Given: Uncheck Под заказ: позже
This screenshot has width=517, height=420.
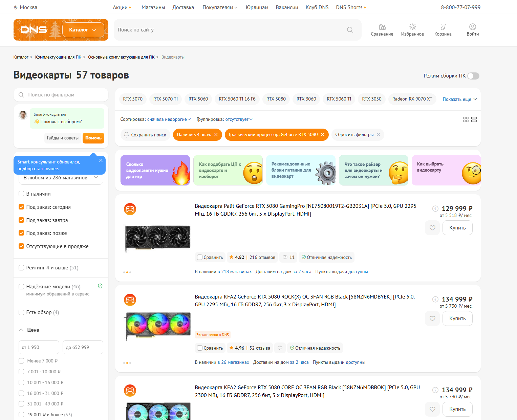Looking at the screenshot, I should pyautogui.click(x=21, y=233).
